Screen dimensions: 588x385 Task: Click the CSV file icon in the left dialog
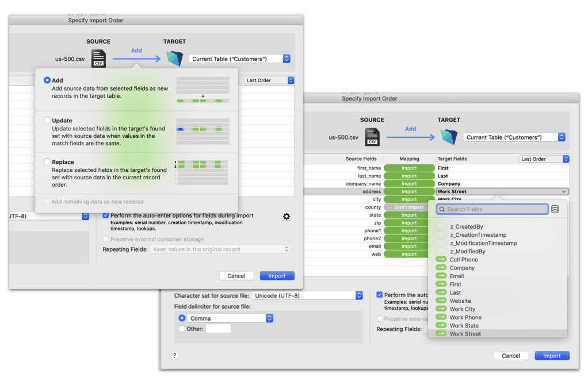click(98, 59)
